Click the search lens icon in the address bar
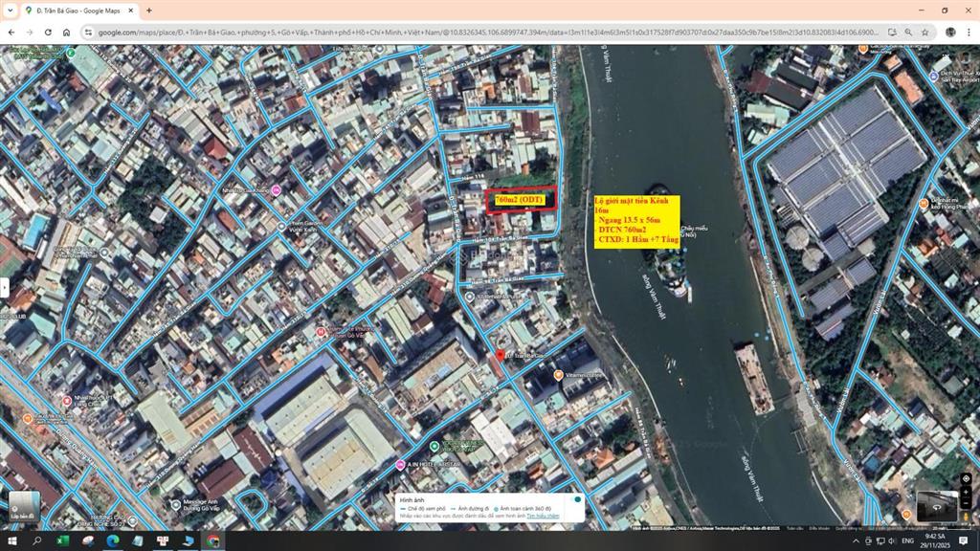 (x=910, y=32)
